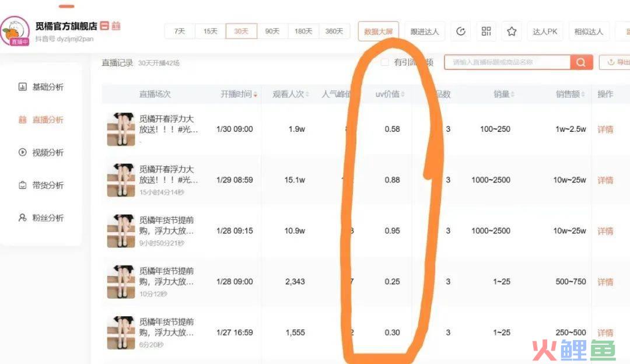630x364 pixels.
Task: Click the 15小时4分14秒 duration text
Action: coord(162,192)
